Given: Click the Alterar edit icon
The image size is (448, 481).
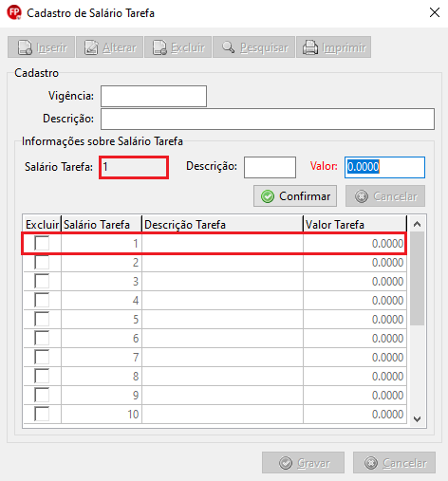Looking at the screenshot, I should (x=91, y=47).
